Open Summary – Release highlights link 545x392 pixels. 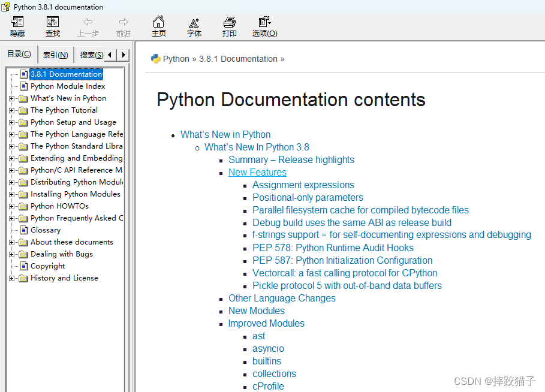(x=291, y=159)
